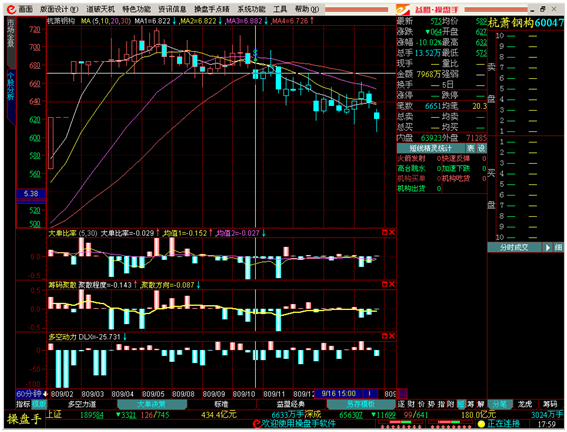
Task: Click the 筹 button in bottom toolbar
Action: pyautogui.click(x=471, y=404)
